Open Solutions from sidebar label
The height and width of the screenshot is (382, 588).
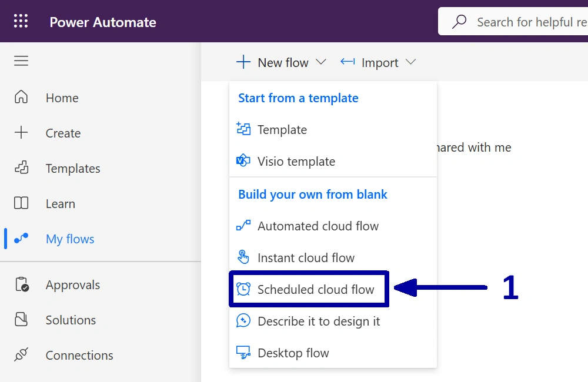click(x=71, y=320)
